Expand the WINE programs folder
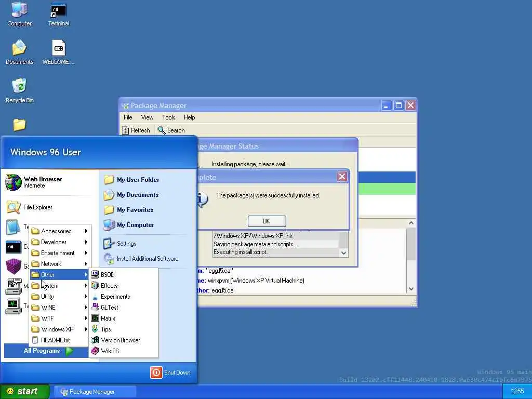 click(x=60, y=308)
